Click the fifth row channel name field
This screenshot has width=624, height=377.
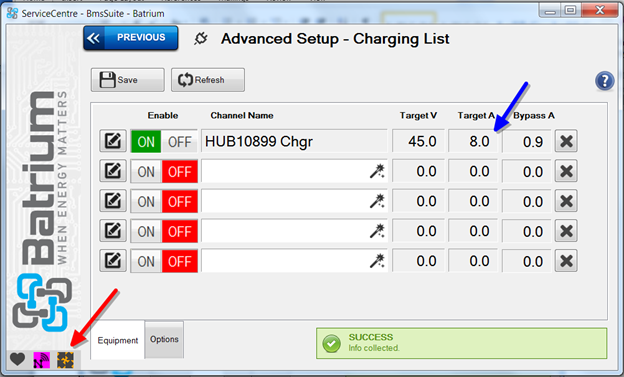coord(294,261)
